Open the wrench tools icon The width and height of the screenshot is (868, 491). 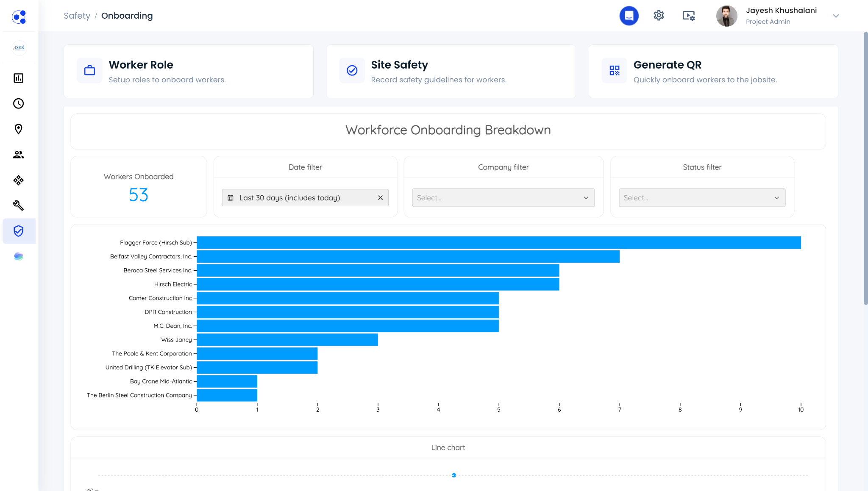coord(19,205)
